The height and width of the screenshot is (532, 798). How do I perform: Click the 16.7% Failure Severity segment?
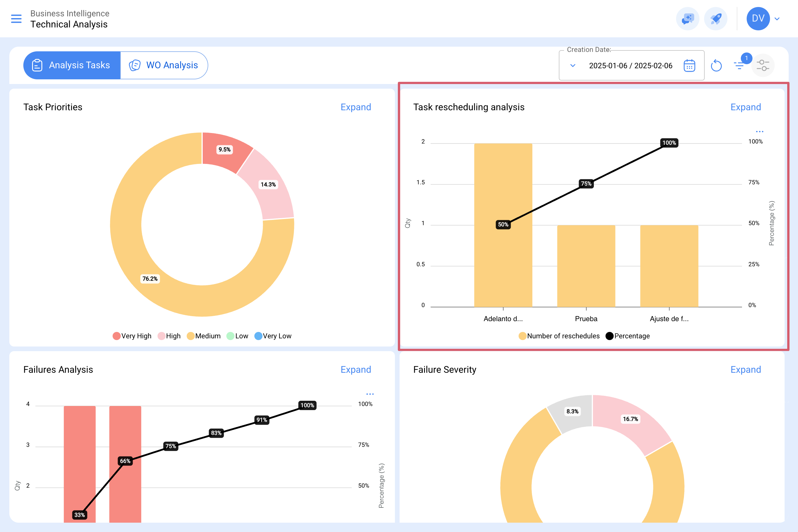[x=630, y=419]
